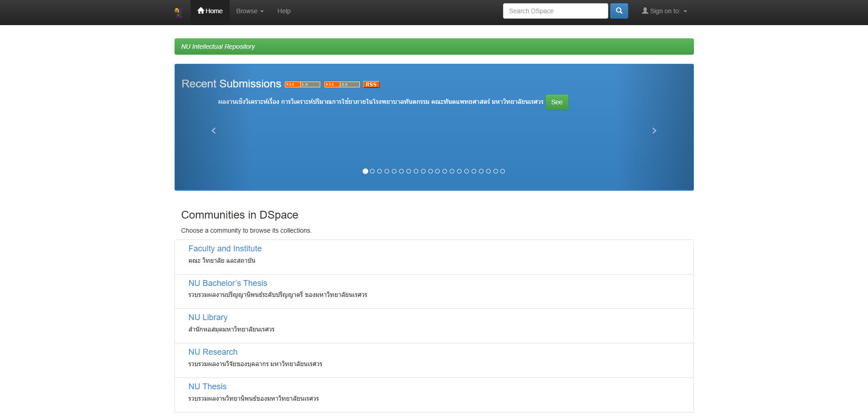Expand the Browse dropdown menu
Viewport: 868px width, 418px height.
[x=250, y=11]
